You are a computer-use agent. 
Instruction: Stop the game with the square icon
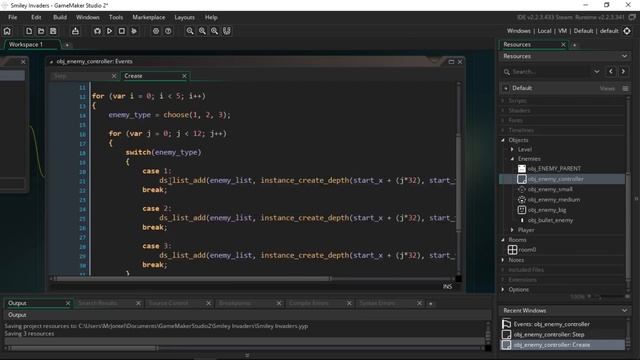pos(122,31)
